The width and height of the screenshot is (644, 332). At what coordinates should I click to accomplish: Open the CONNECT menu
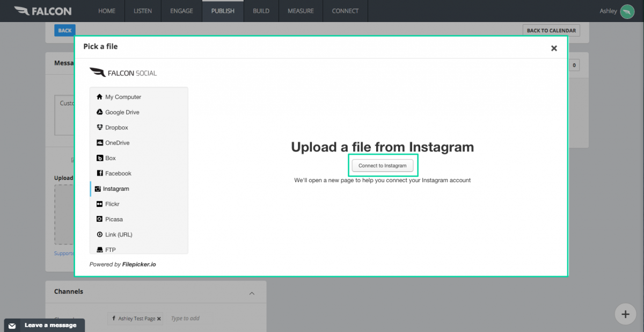click(345, 11)
